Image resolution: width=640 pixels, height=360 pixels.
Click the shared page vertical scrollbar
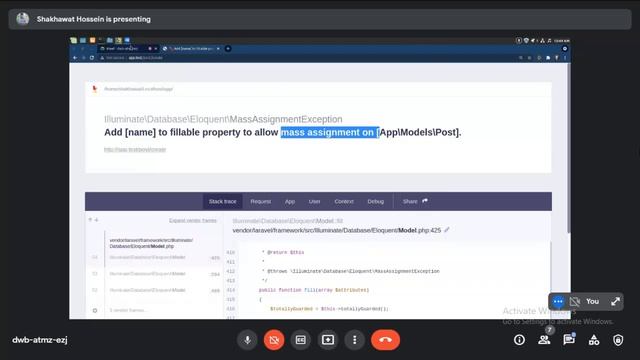coord(568,149)
